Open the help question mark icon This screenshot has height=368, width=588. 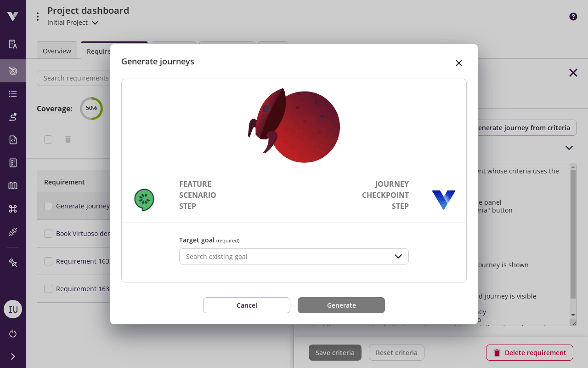(x=573, y=16)
